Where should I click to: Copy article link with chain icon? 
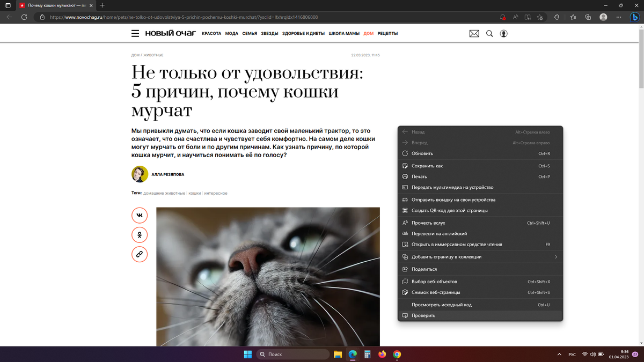pyautogui.click(x=140, y=254)
